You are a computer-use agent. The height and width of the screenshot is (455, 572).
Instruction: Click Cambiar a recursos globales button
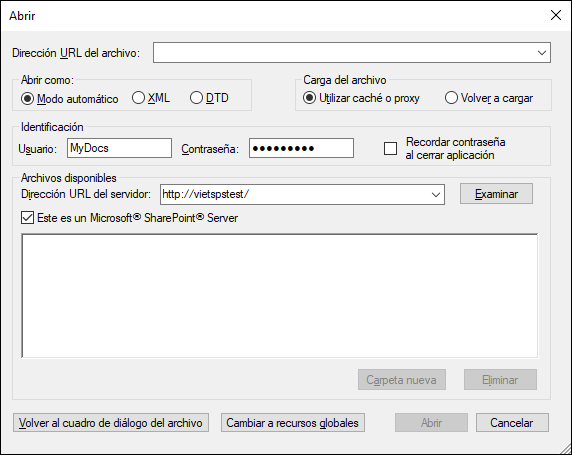(293, 423)
